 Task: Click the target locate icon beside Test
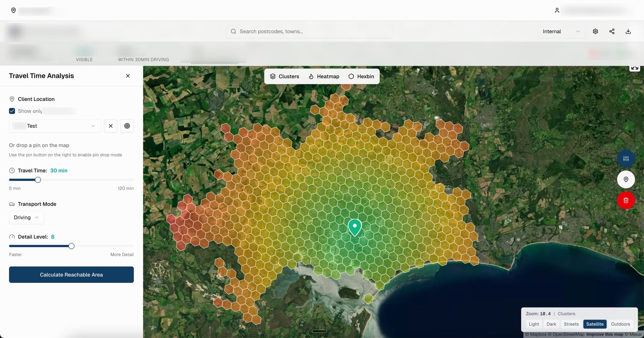[x=127, y=126]
